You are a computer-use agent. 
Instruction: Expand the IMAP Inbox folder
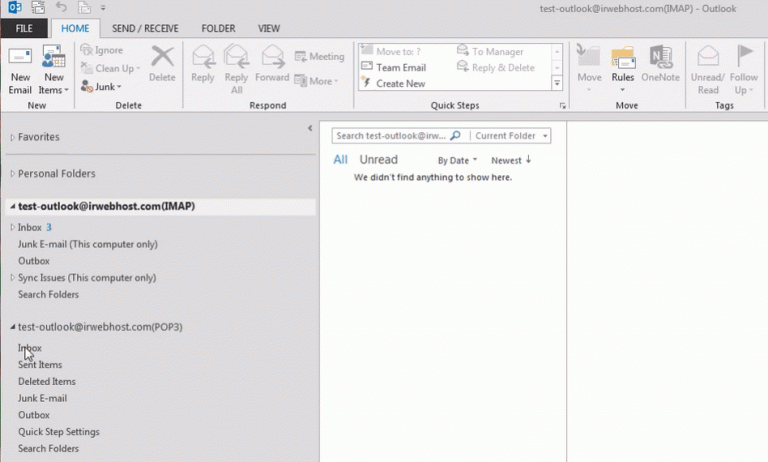[13, 227]
